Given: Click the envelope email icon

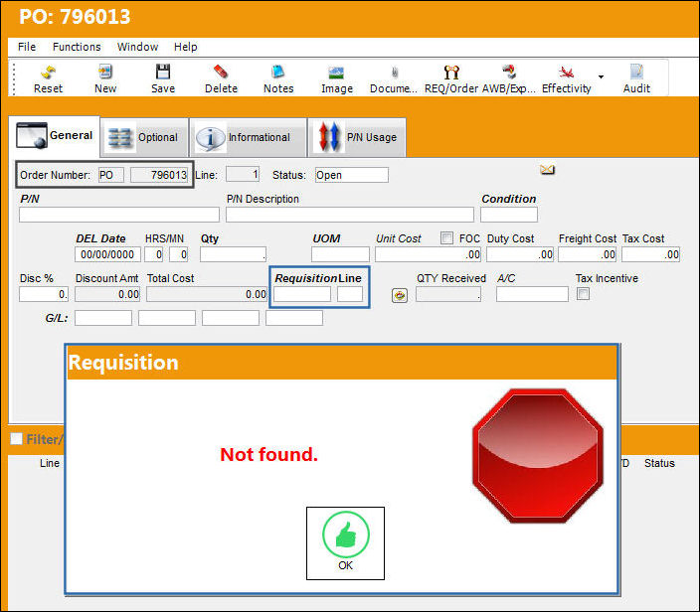Looking at the screenshot, I should tap(547, 170).
